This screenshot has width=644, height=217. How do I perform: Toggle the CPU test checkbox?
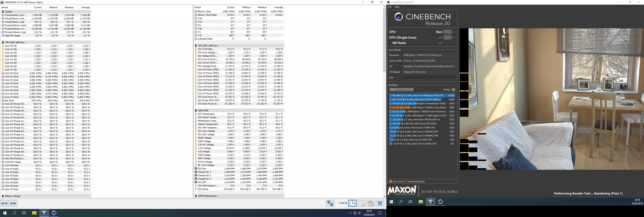click(x=454, y=32)
